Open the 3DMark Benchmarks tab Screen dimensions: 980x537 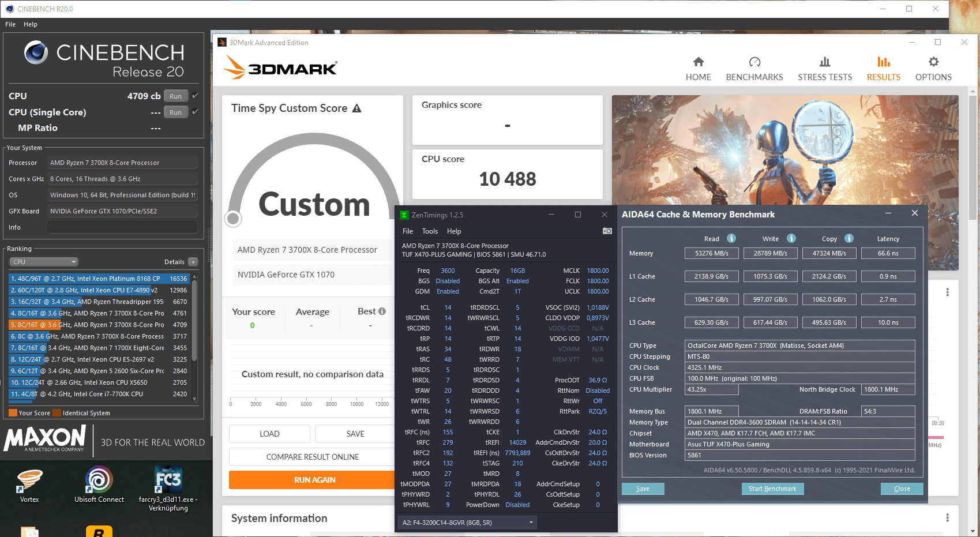(754, 69)
